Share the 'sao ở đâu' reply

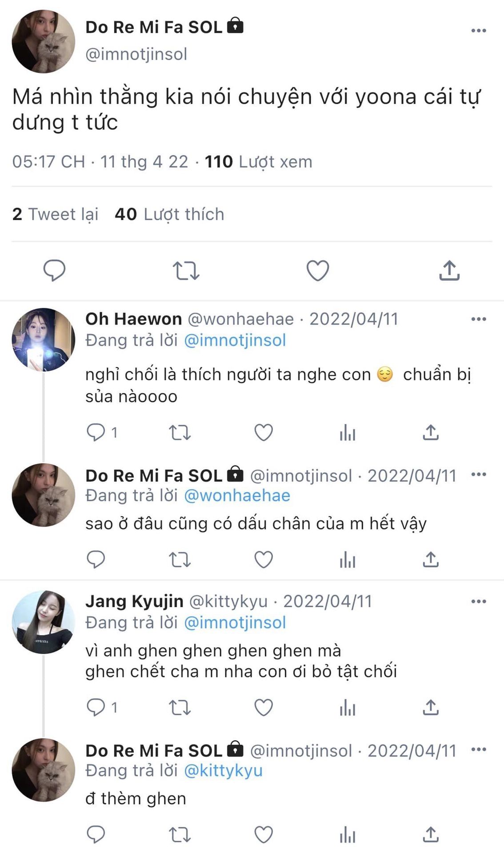point(430,560)
